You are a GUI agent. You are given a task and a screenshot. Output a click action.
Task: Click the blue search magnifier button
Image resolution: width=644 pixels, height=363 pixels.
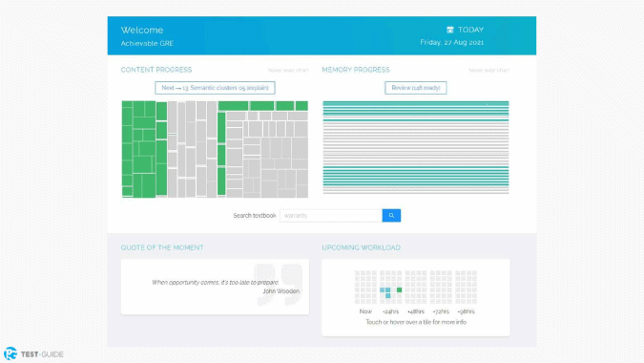391,216
